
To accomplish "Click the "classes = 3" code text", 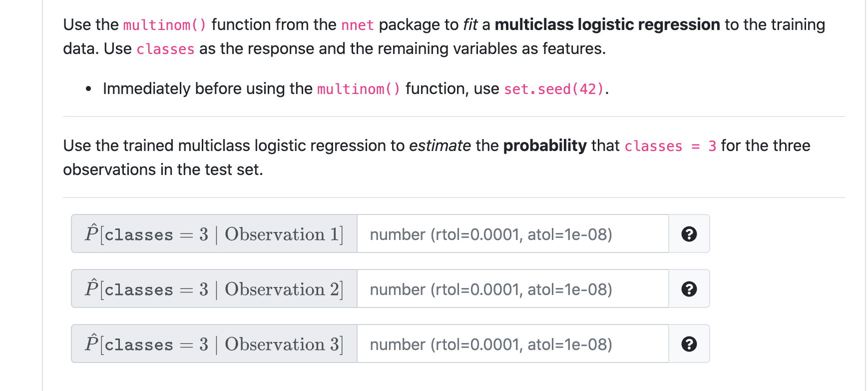I will (x=670, y=146).
